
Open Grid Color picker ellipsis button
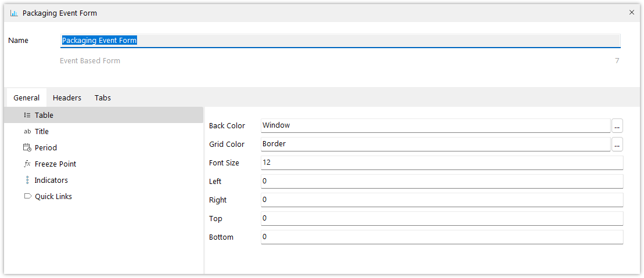click(x=617, y=145)
